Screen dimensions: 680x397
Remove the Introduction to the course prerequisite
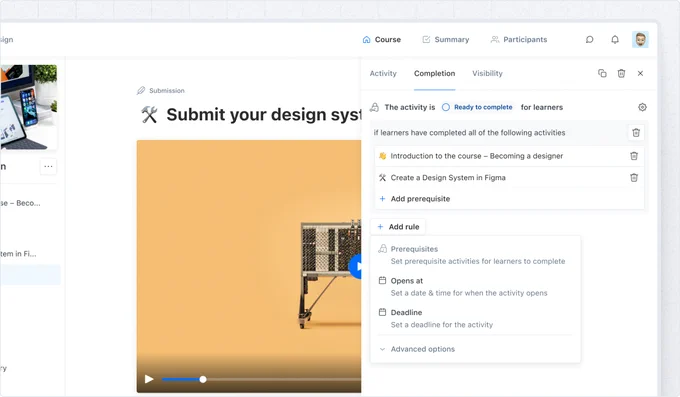[634, 156]
